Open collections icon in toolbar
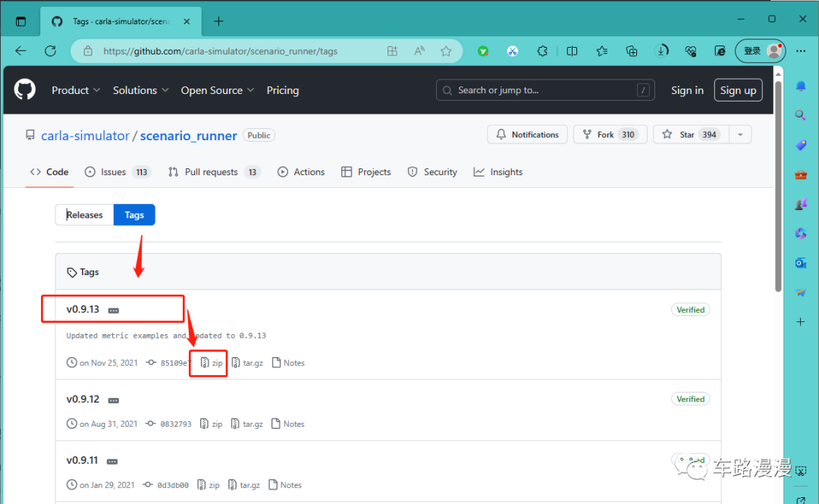819x504 pixels. [x=632, y=52]
